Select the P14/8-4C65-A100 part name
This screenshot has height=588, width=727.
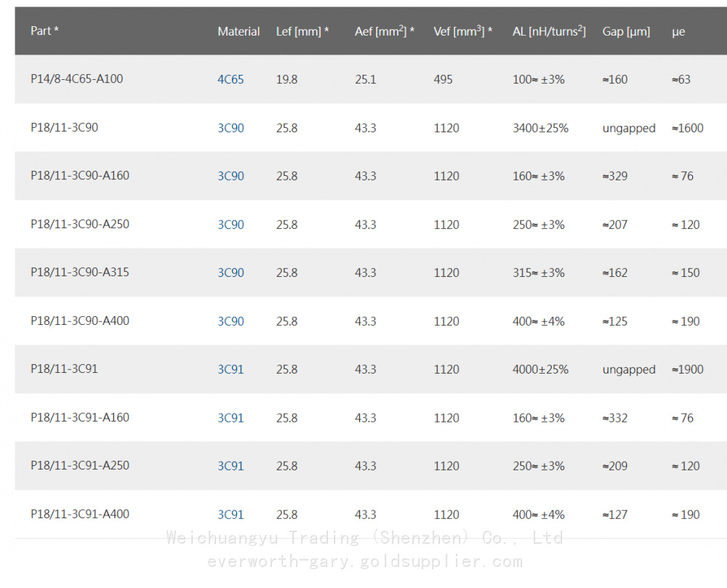coord(76,79)
